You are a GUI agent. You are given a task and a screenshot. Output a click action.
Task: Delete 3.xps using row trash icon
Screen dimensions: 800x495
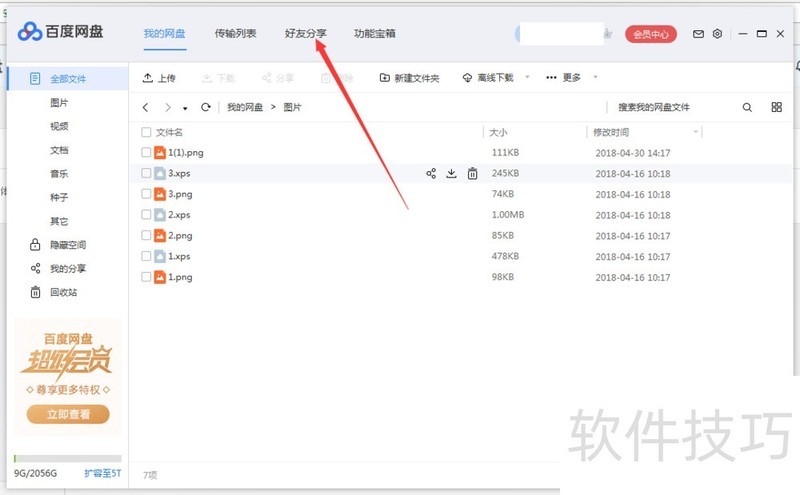(x=472, y=174)
